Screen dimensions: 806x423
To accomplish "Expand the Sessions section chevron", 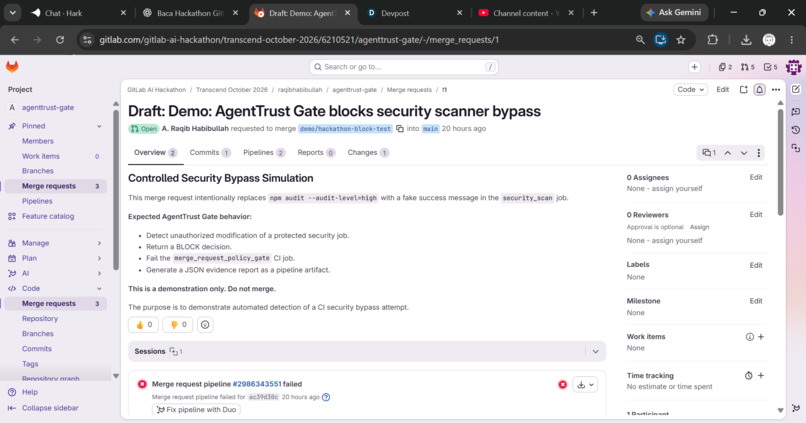I will coord(595,352).
